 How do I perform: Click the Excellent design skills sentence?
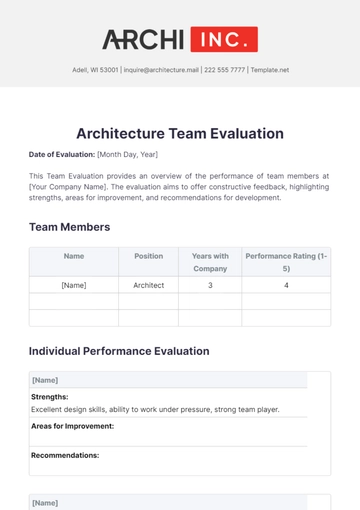tap(155, 409)
